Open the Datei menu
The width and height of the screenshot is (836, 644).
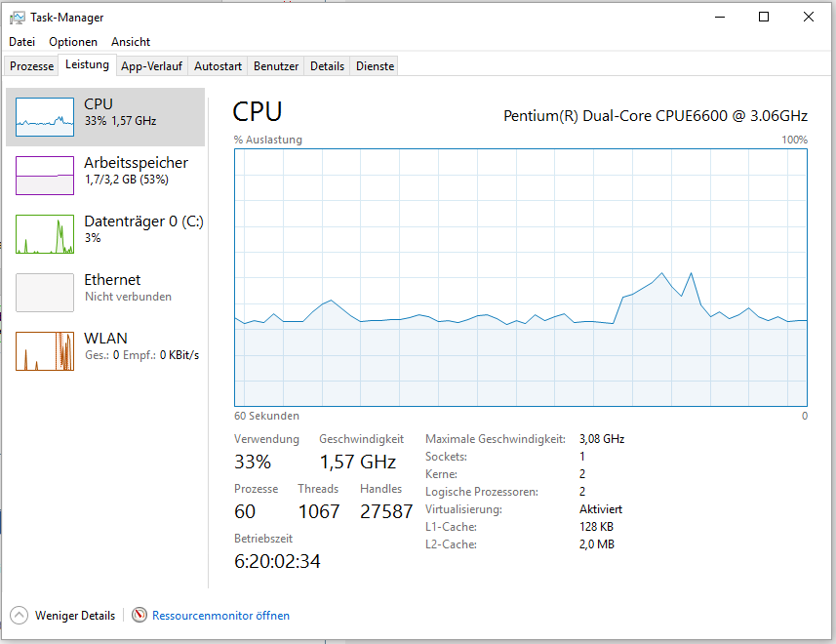[21, 42]
